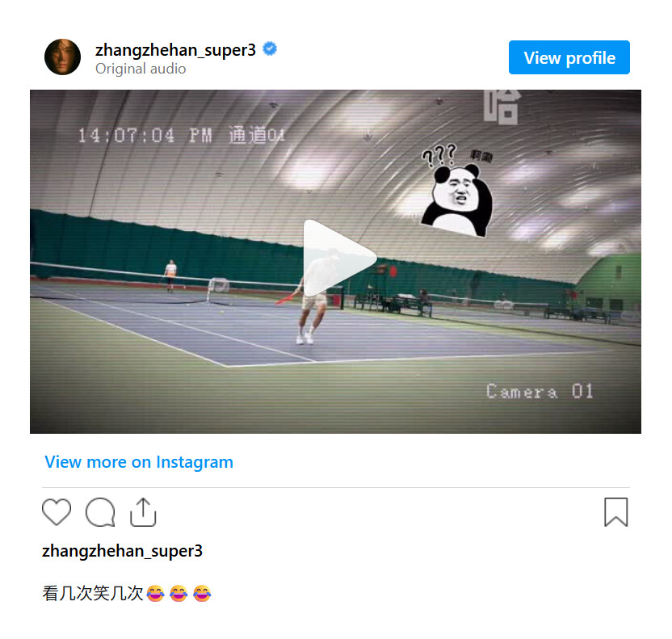Click the Camera 01 overlay text
This screenshot has width=672, height=639.
click(x=540, y=391)
